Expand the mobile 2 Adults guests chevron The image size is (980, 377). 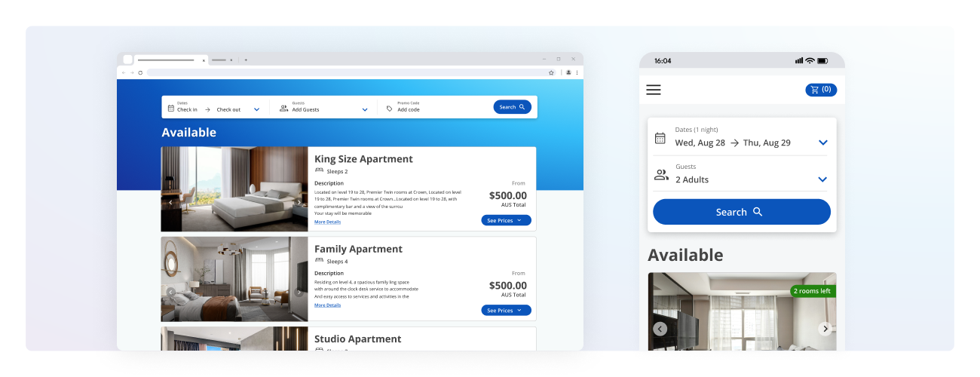click(822, 179)
